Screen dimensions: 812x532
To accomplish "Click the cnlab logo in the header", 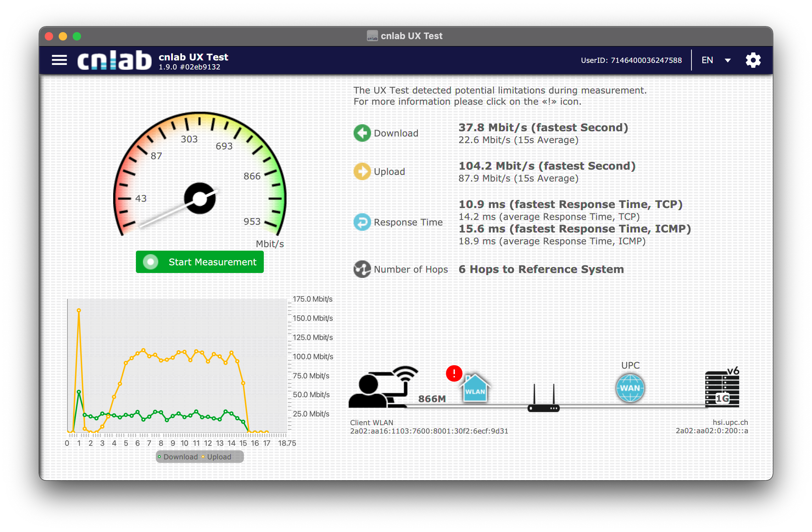I will [x=114, y=60].
